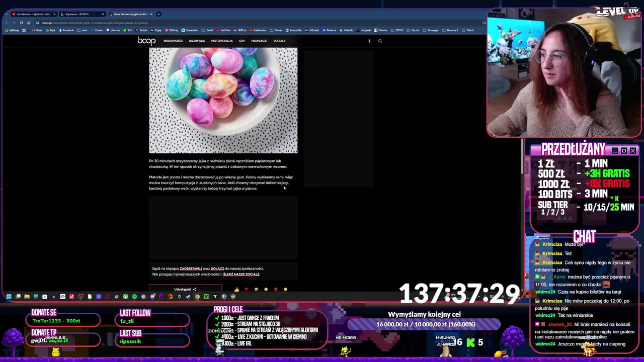This screenshot has width=644, height=362.
Task: Follow the DOŁĄCZ link
Action: pos(217,268)
